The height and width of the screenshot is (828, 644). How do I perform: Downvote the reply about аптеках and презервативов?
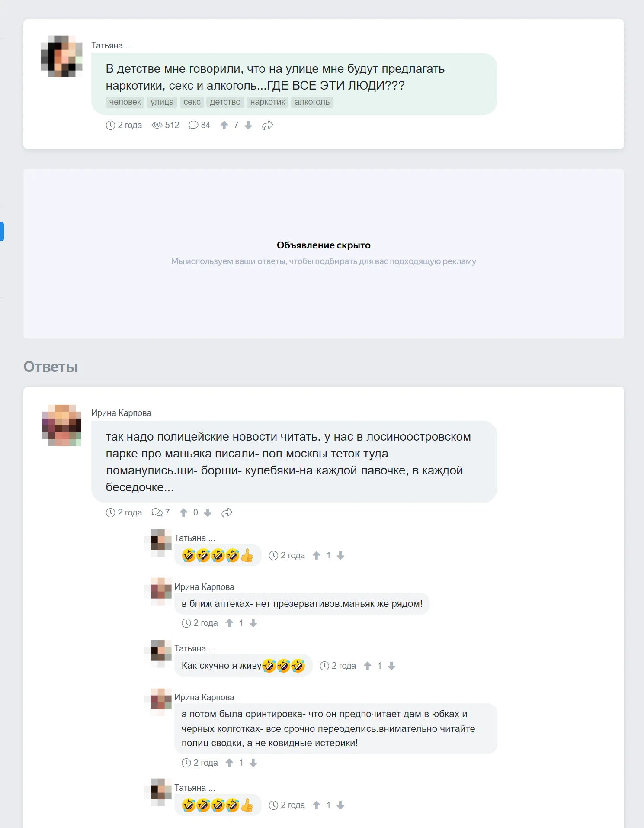click(x=253, y=623)
